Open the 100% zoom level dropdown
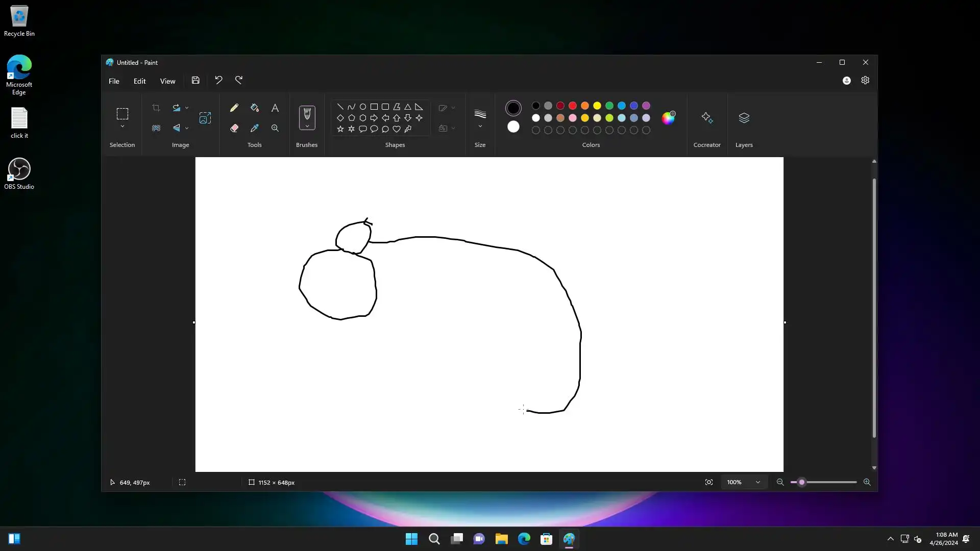The image size is (980, 551). tap(758, 482)
